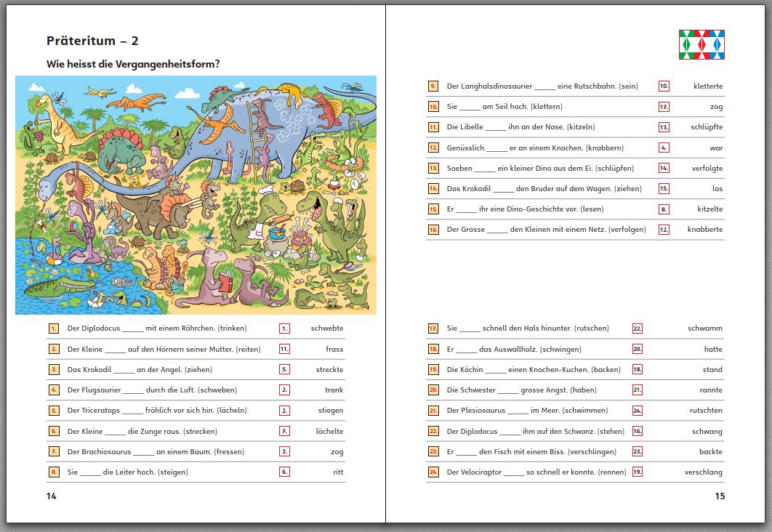Click the red number box beside "schwamm"
The width and height of the screenshot is (772, 532).
coord(638,329)
